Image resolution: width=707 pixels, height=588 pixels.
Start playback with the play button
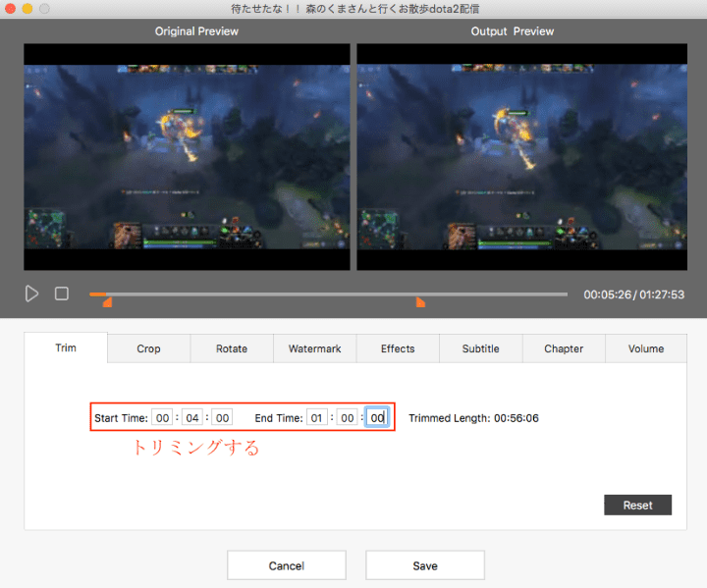[x=31, y=294]
